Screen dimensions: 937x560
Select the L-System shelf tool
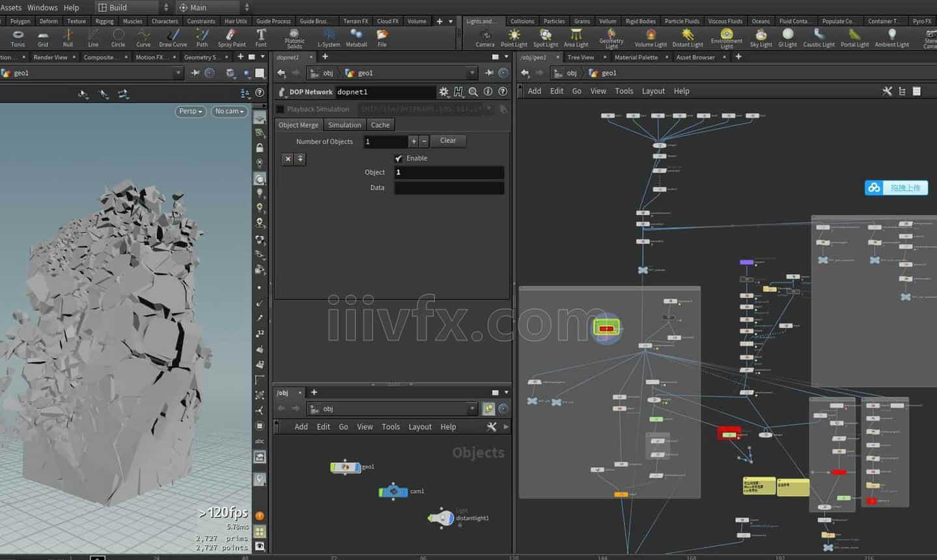[x=329, y=38]
